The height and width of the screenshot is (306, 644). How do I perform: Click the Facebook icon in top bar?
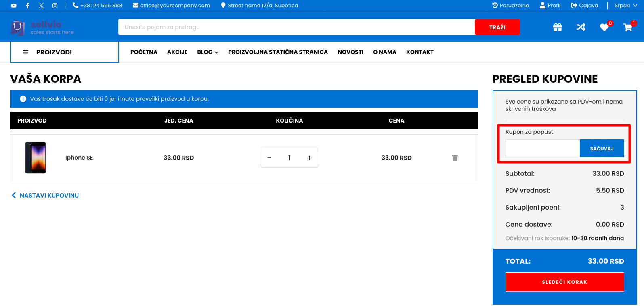click(27, 6)
